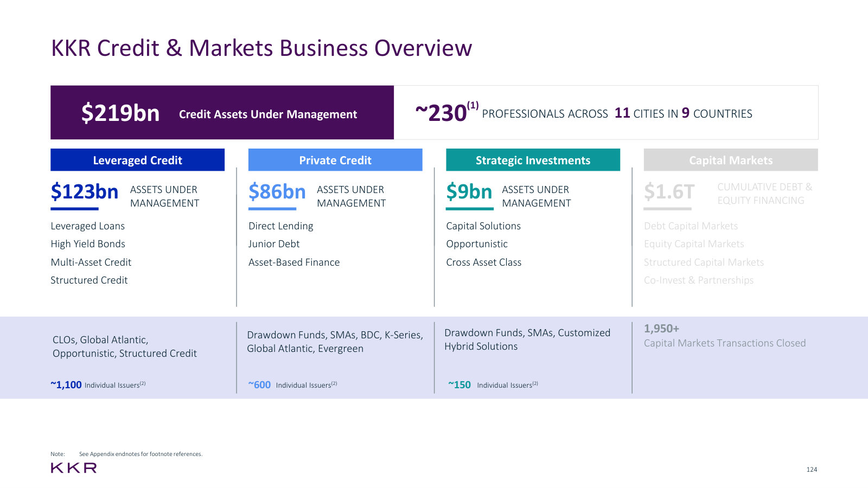
Task: Click 'Direct Lending' list item
Action: [x=281, y=226]
